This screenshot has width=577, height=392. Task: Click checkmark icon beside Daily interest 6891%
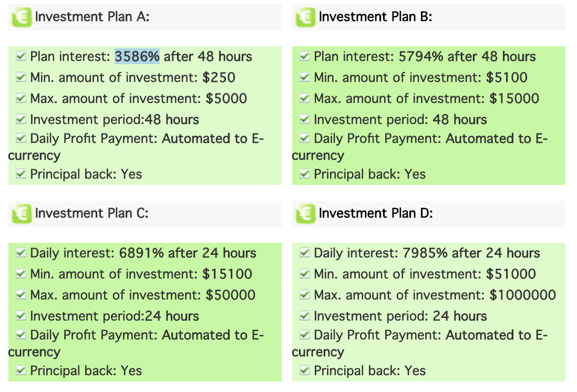pos(21,253)
